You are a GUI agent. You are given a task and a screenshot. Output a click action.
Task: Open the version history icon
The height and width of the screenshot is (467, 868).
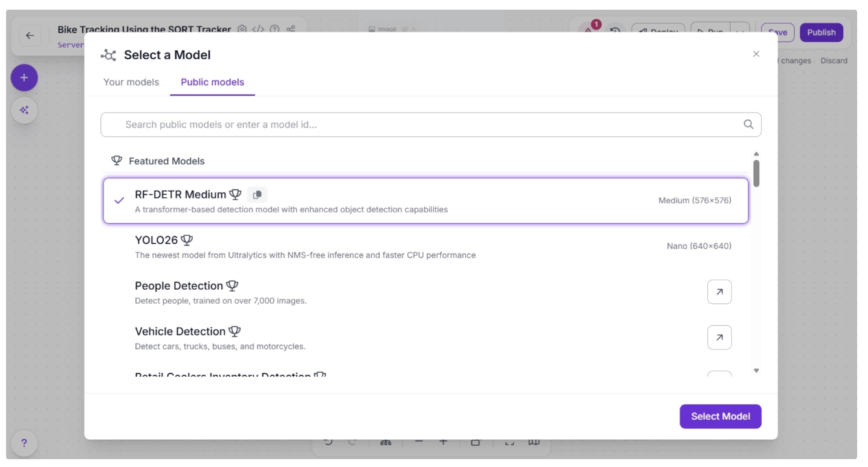[x=615, y=31]
